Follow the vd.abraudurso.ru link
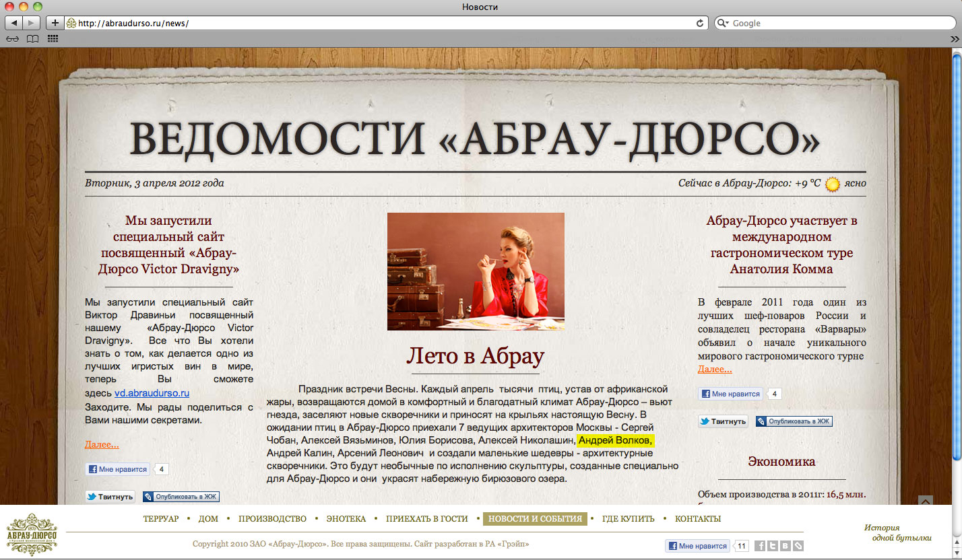This screenshot has width=962, height=560. click(152, 393)
